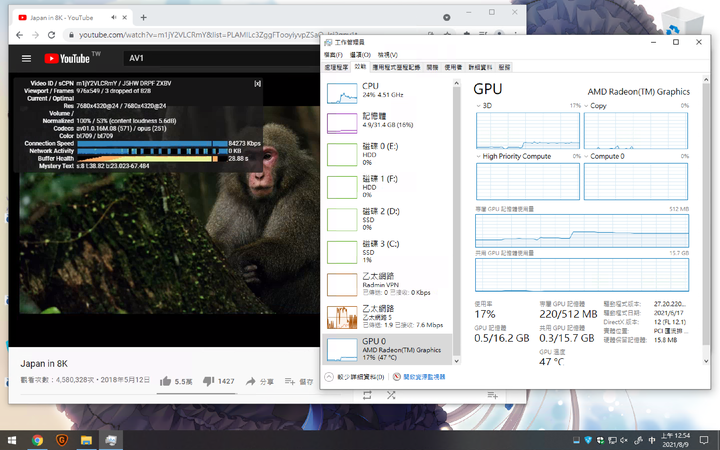Screen dimensions: 720x450
Task: Click the 中 input method indicator
Action: tap(652, 440)
